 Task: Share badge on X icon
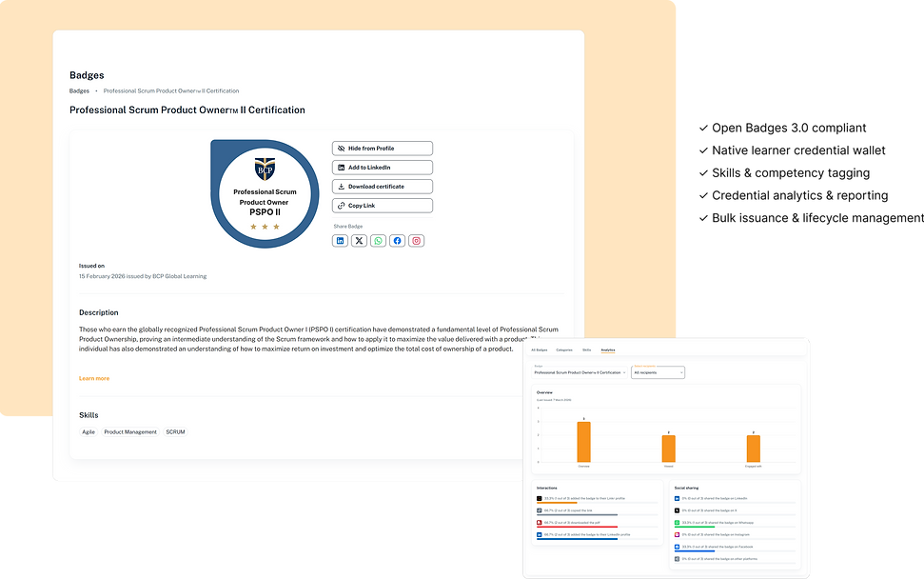pyautogui.click(x=359, y=241)
